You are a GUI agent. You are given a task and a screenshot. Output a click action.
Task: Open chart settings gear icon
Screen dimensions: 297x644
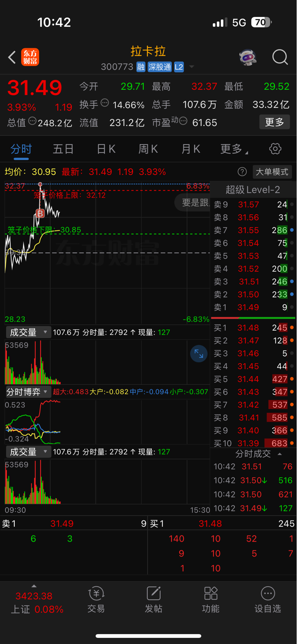click(x=275, y=149)
